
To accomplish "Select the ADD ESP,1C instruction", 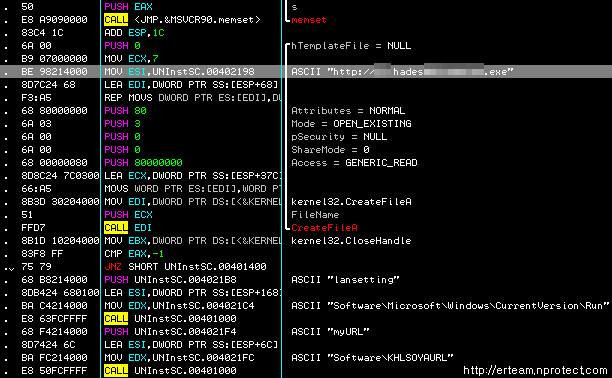I will point(134,33).
